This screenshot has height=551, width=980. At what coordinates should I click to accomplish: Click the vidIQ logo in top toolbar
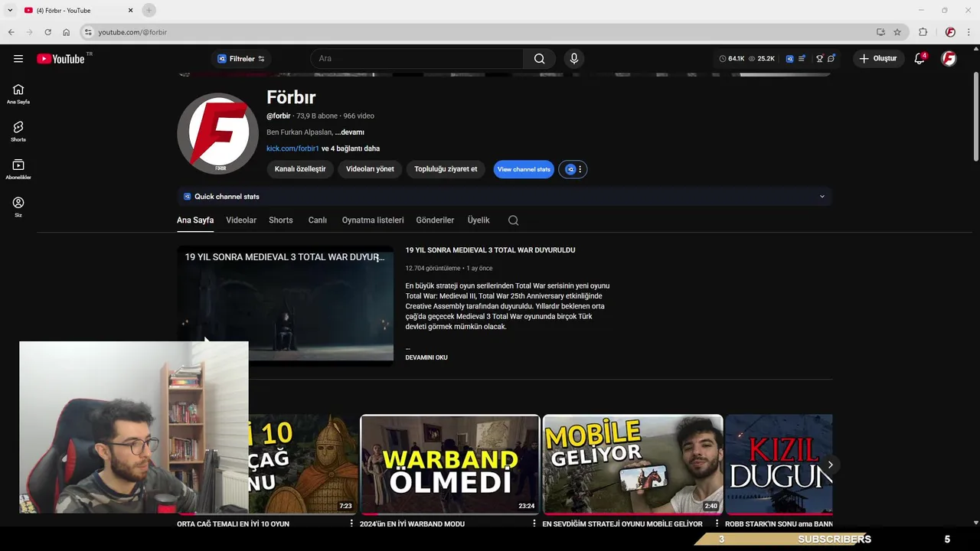tap(790, 59)
